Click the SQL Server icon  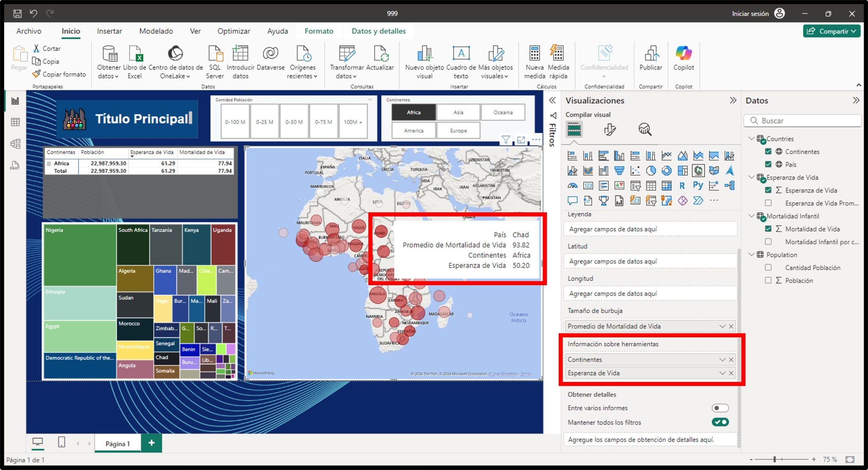tap(215, 62)
